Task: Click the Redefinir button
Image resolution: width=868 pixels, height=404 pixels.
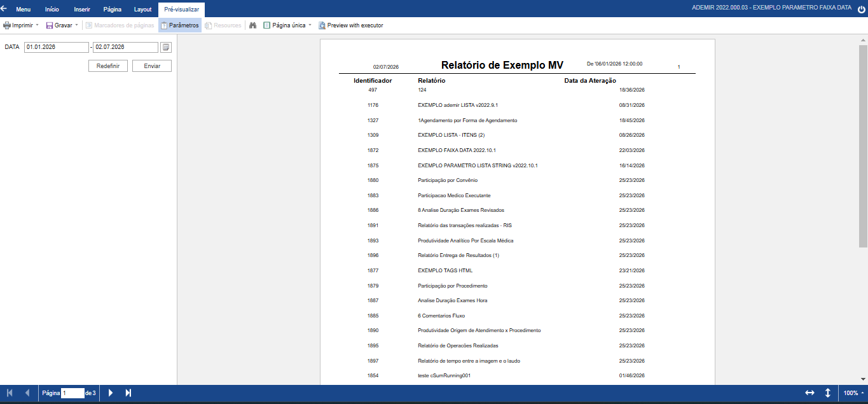Action: pos(108,66)
